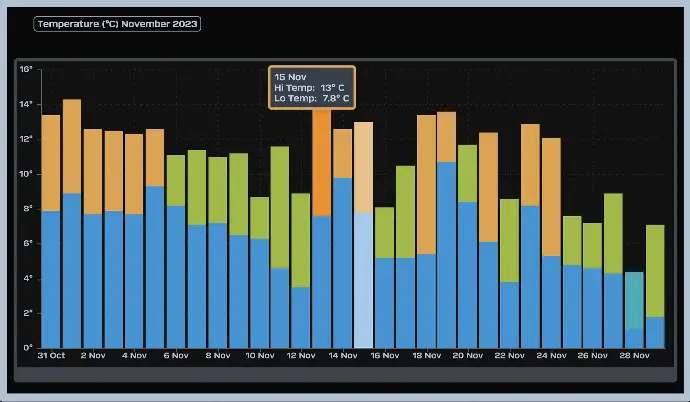690x402 pixels.
Task: Select the orange upper segment of 24 Nov bar
Action: (551, 197)
